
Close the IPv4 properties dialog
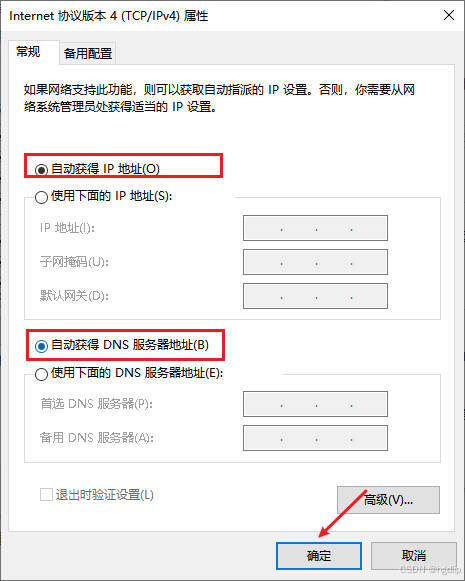click(449, 15)
